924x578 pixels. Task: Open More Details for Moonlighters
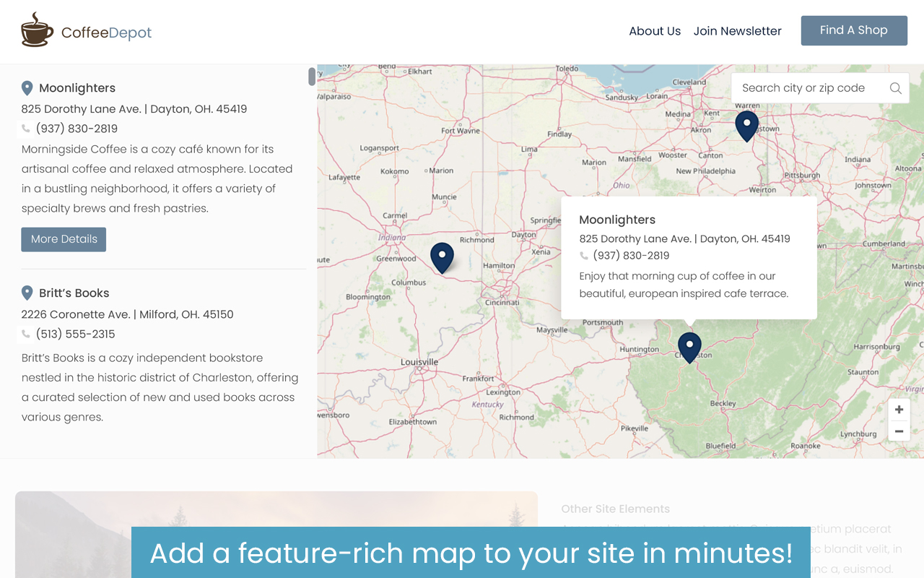(64, 239)
